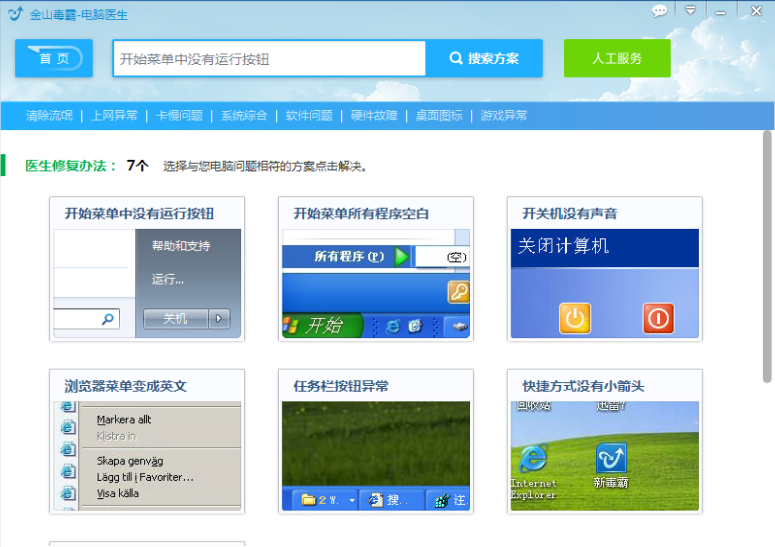The width and height of the screenshot is (775, 547).
Task: Click the arrow beside 关机 in card preview
Action: pyautogui.click(x=219, y=319)
